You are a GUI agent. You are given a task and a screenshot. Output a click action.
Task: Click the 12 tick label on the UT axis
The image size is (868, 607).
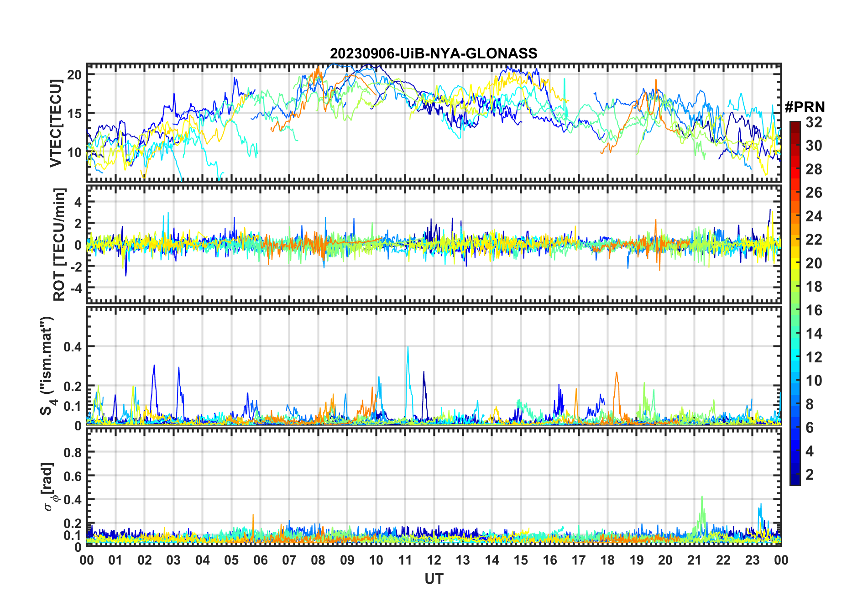coord(434,560)
